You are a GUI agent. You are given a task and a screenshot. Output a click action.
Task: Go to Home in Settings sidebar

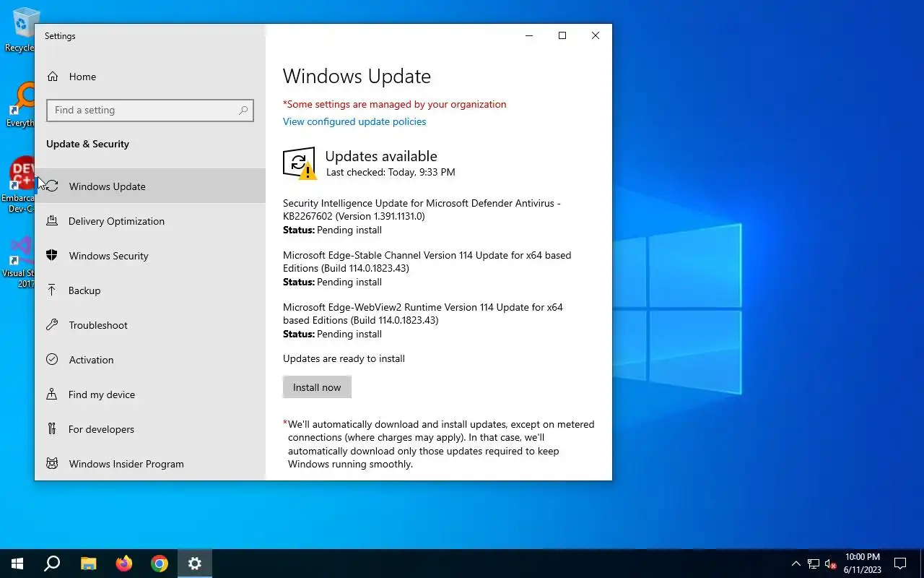coord(150,77)
